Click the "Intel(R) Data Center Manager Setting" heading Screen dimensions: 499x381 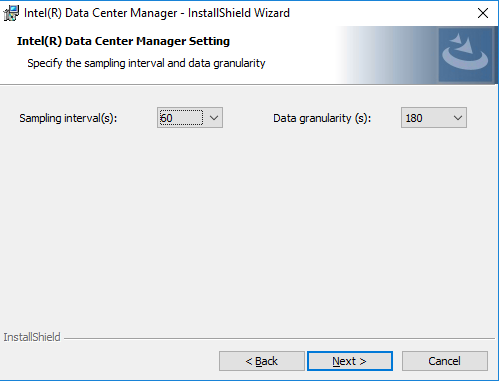tap(123, 41)
